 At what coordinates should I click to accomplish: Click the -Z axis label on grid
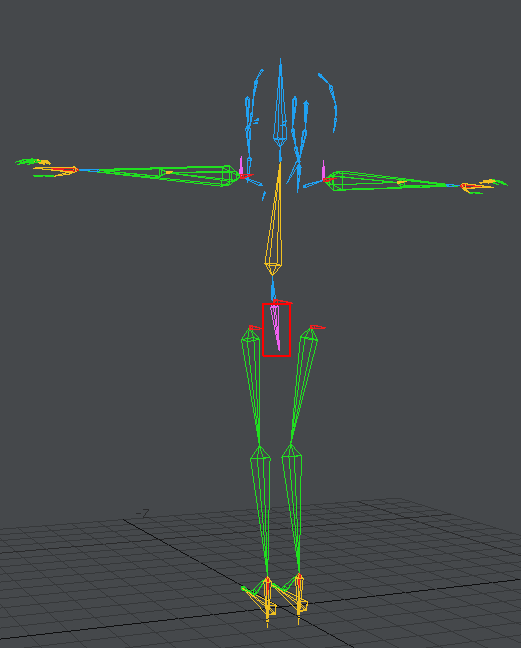(x=143, y=514)
